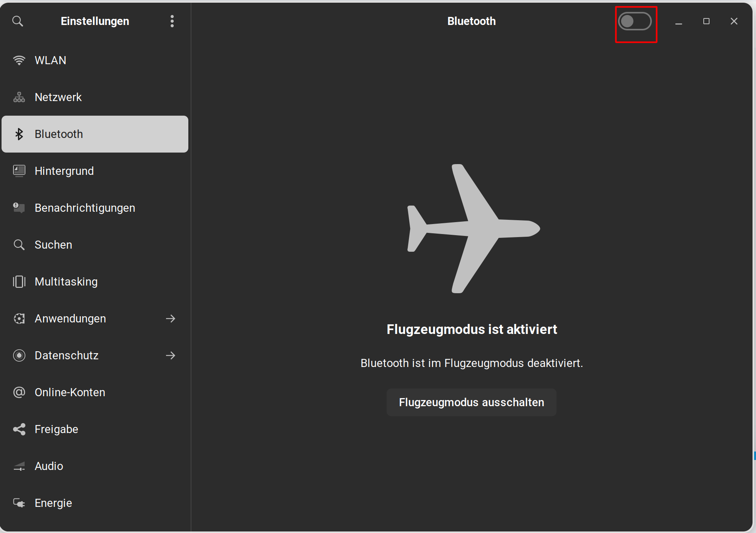
Task: Toggle the Bluetooth switch in header
Action: click(635, 21)
